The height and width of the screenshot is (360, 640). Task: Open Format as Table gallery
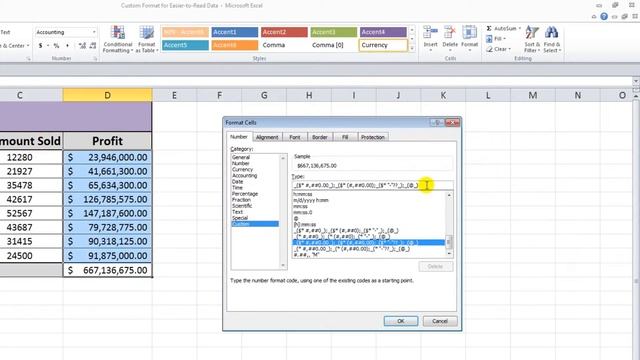147,39
